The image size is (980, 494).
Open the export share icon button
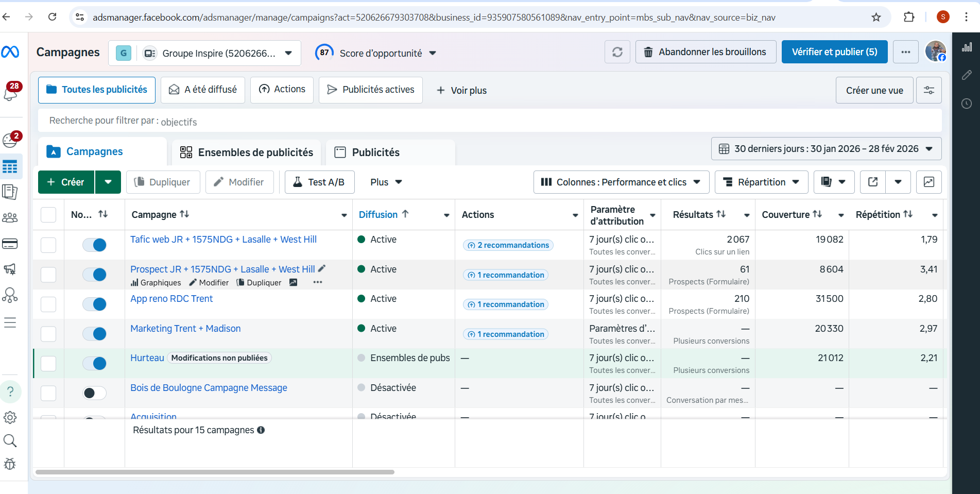tap(873, 182)
